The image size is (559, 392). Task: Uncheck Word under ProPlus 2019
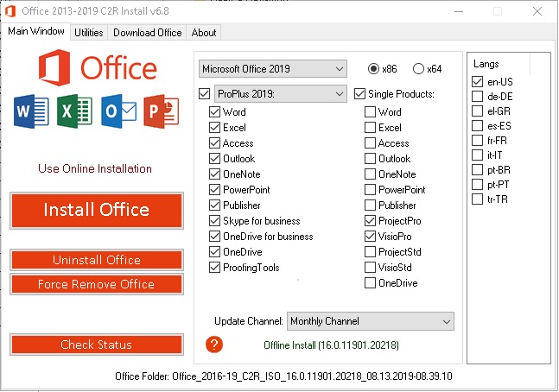(x=214, y=112)
